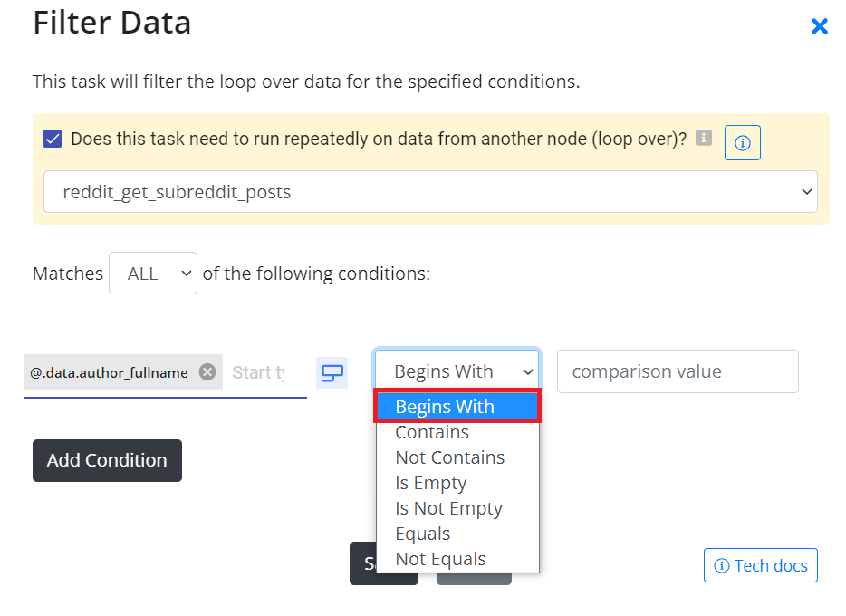Click the Add Condition button

pyautogui.click(x=108, y=461)
